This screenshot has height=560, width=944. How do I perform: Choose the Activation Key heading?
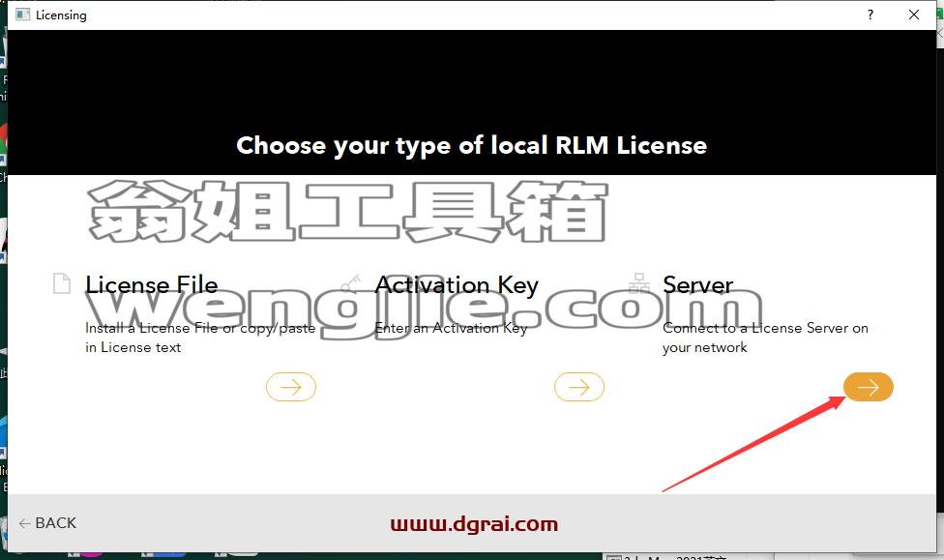coord(457,284)
